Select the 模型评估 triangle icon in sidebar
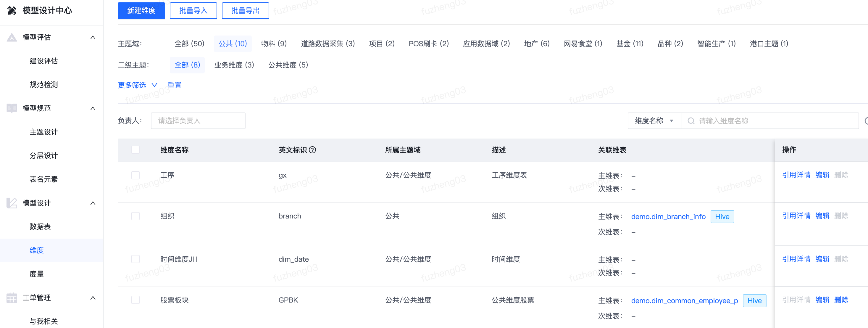This screenshot has width=868, height=328. 12,37
